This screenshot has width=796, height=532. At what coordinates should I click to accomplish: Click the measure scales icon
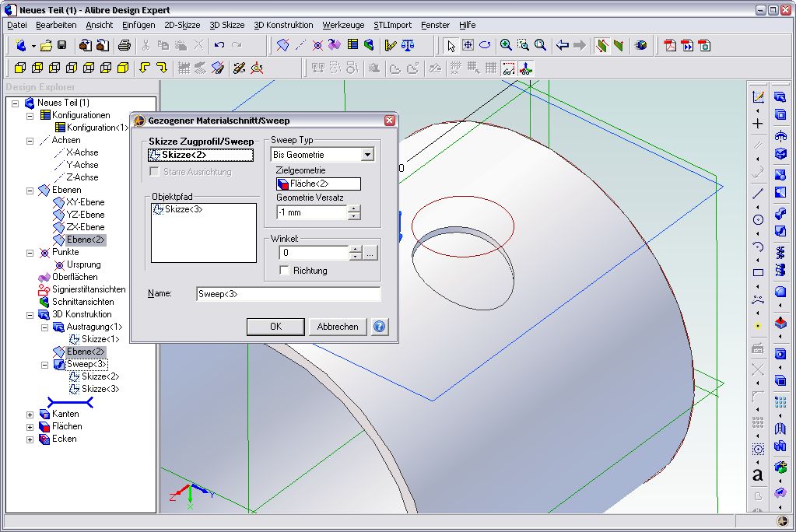(x=408, y=46)
